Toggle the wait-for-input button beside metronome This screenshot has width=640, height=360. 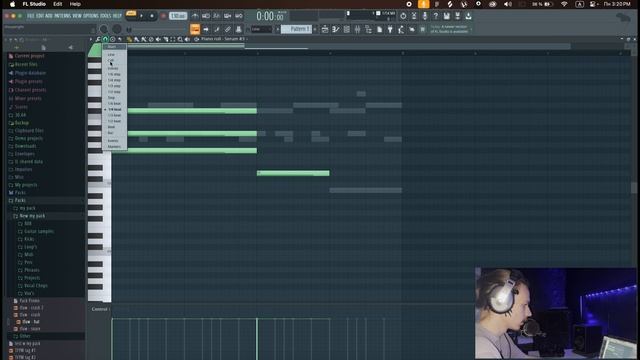point(206,16)
